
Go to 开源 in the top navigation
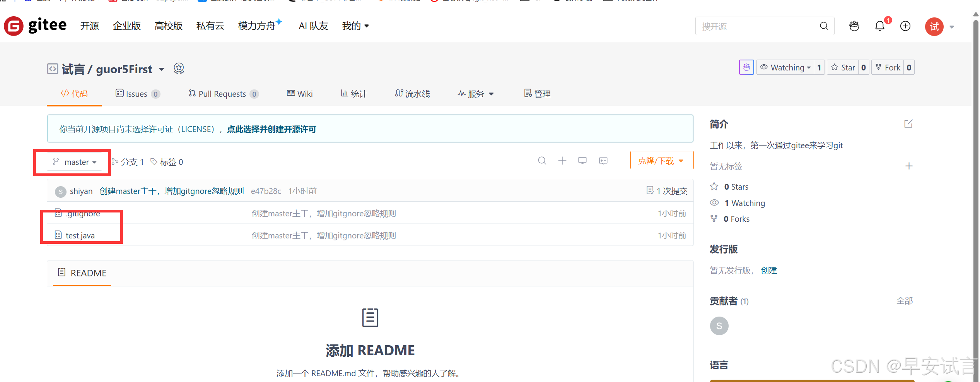tap(90, 26)
